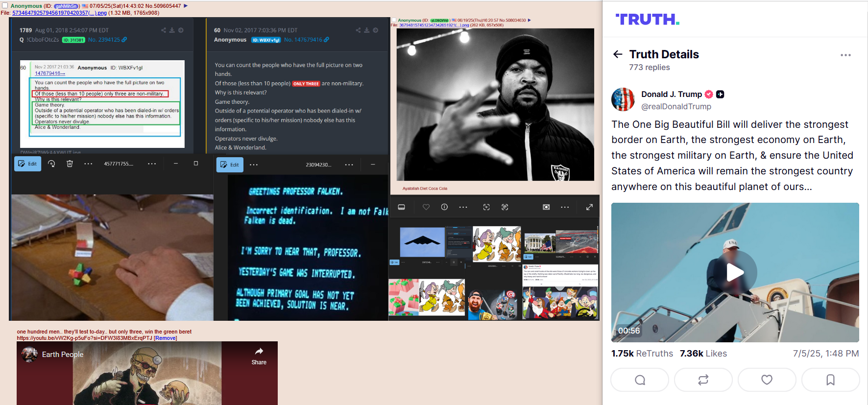Open the three-dot menu after the 457771755 filename
This screenshot has height=405, width=868.
click(x=152, y=164)
